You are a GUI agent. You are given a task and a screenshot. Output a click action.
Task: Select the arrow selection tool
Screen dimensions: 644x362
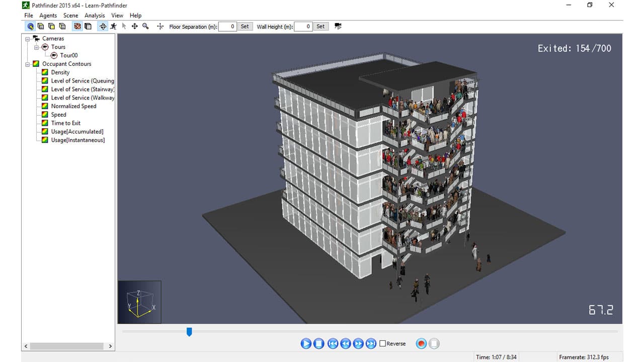coord(124,26)
